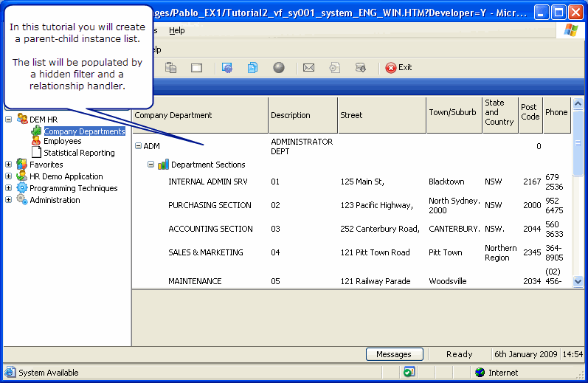
Task: Click the Internet zone globe icon
Action: click(480, 373)
